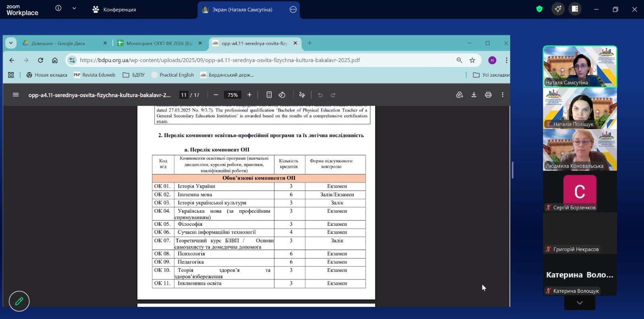This screenshot has width=644, height=319.
Task: Toggle the PDF sidebar menu
Action: (16, 95)
